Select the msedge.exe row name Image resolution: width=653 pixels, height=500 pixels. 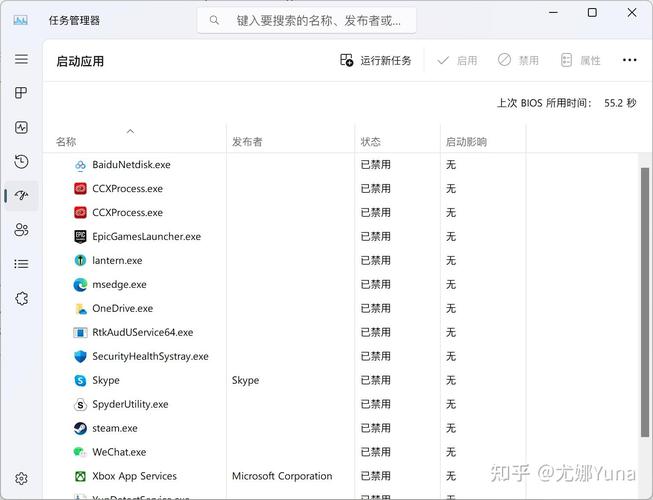(x=120, y=285)
